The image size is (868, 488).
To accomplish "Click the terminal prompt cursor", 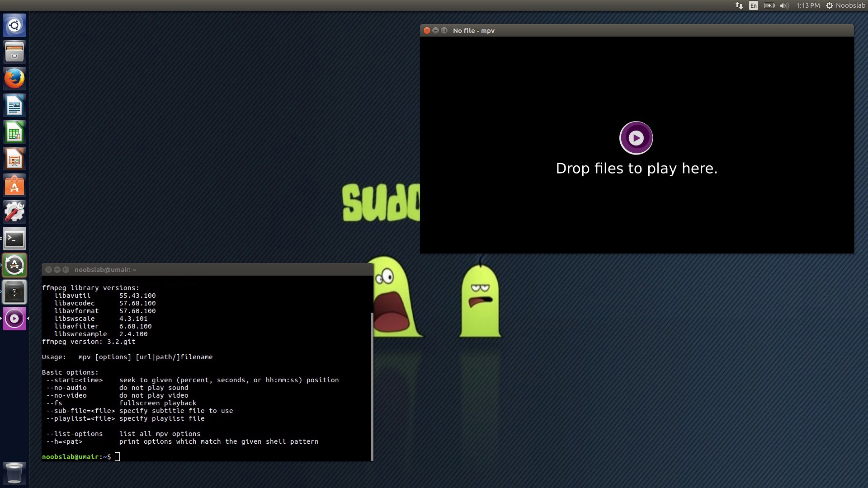I will [x=117, y=457].
